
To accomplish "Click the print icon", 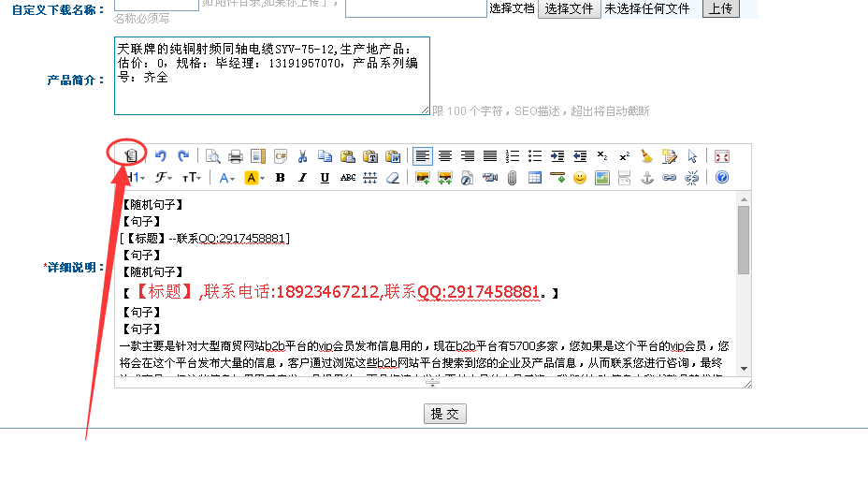I will pos(236,156).
